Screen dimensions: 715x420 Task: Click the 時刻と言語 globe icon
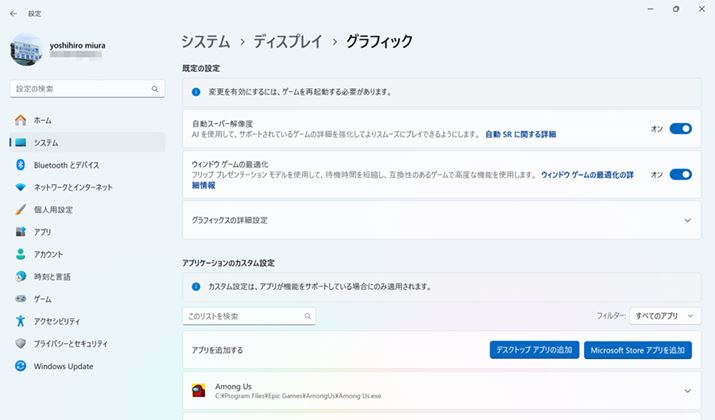click(20, 277)
